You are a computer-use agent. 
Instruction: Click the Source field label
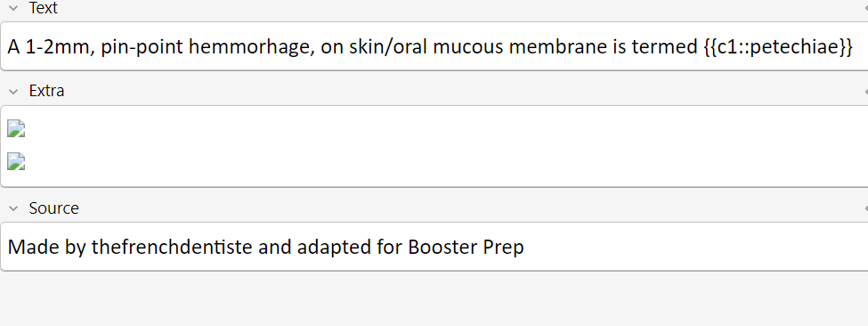point(53,208)
